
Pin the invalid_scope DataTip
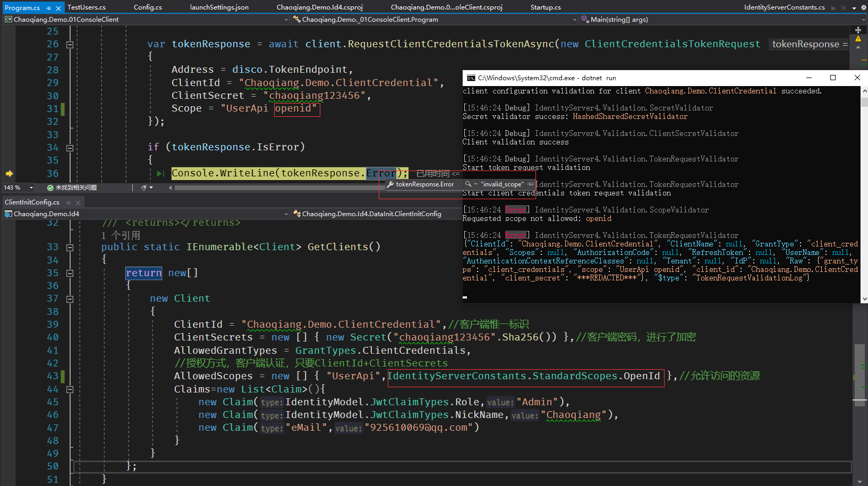[530, 184]
